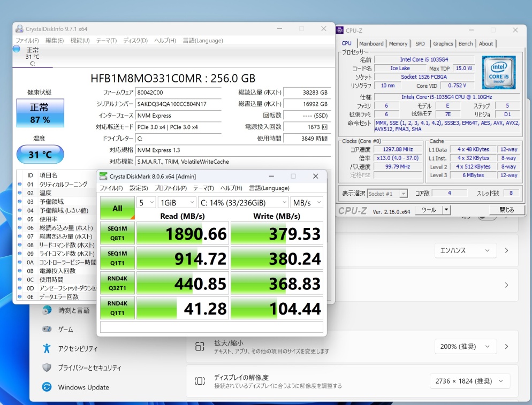This screenshot has width=532, height=405.
Task: Click the status circle for SMART attribute 01
Action: pos(21,185)
